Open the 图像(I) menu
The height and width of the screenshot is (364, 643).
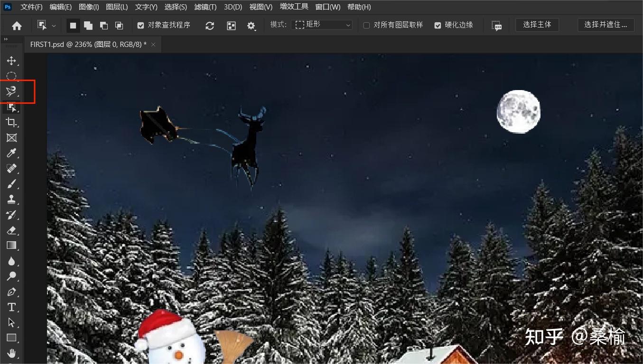89,7
